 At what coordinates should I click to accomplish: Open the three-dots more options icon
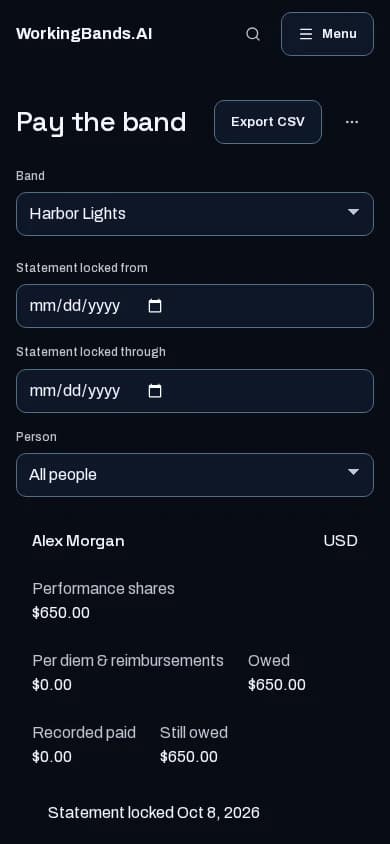pyautogui.click(x=352, y=122)
